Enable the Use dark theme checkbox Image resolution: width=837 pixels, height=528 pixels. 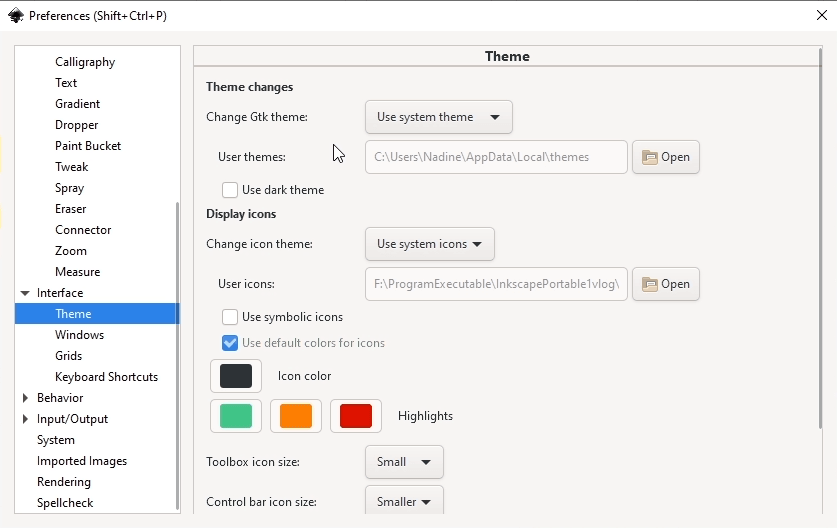pos(230,190)
